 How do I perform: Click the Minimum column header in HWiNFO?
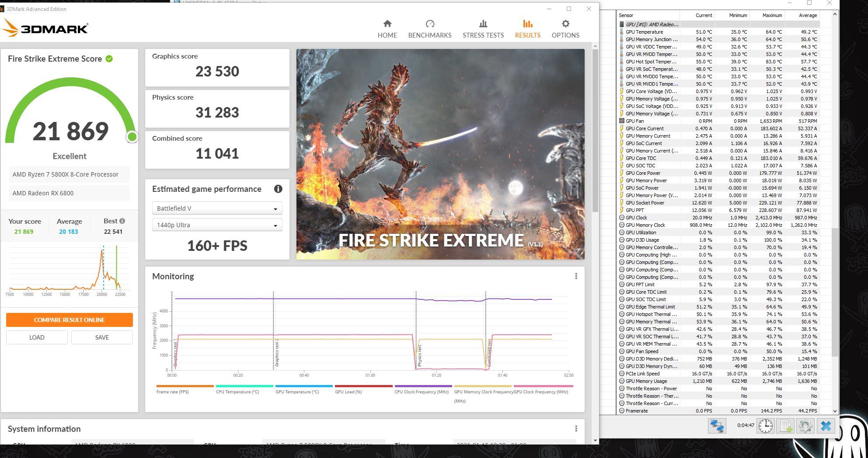coord(732,15)
